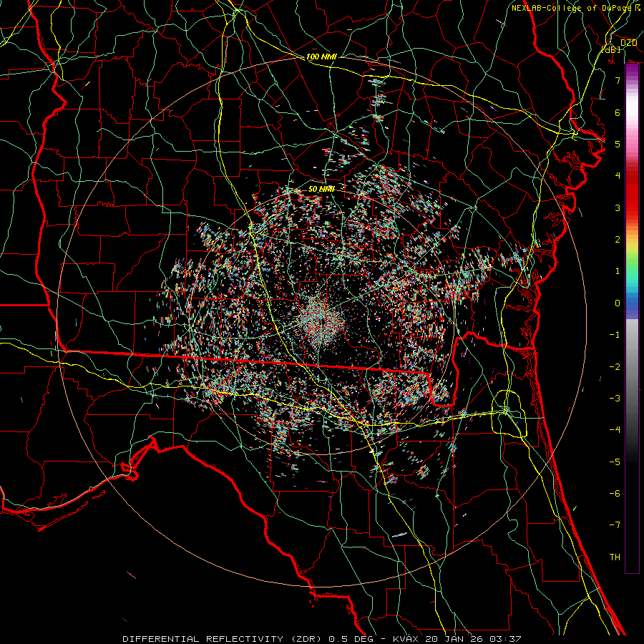This screenshot has height=644, width=644.
Task: Select the scale value "7" on the legend
Action: [x=618, y=80]
